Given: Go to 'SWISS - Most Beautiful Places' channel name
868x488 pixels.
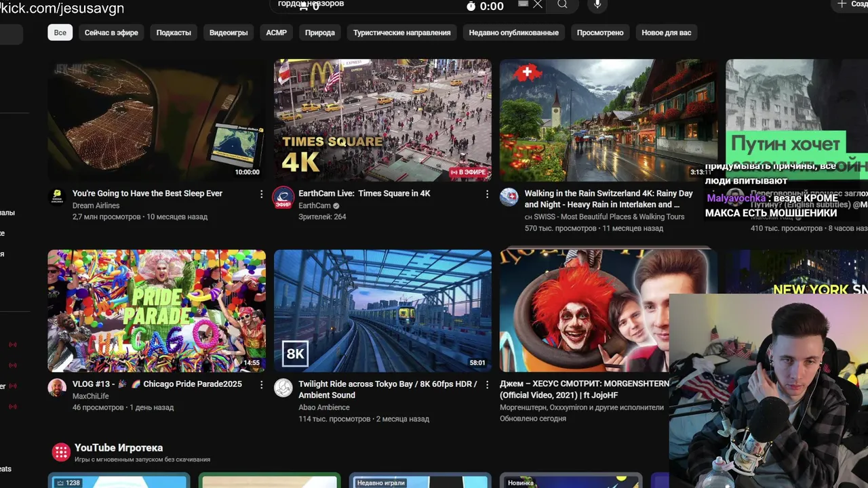Looking at the screenshot, I should click(604, 217).
